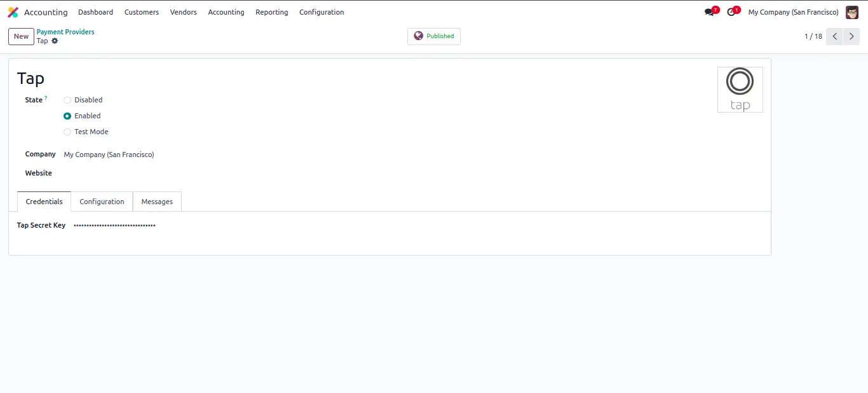Click the Tap provider logo image
The width and height of the screenshot is (868, 393).
pos(740,90)
